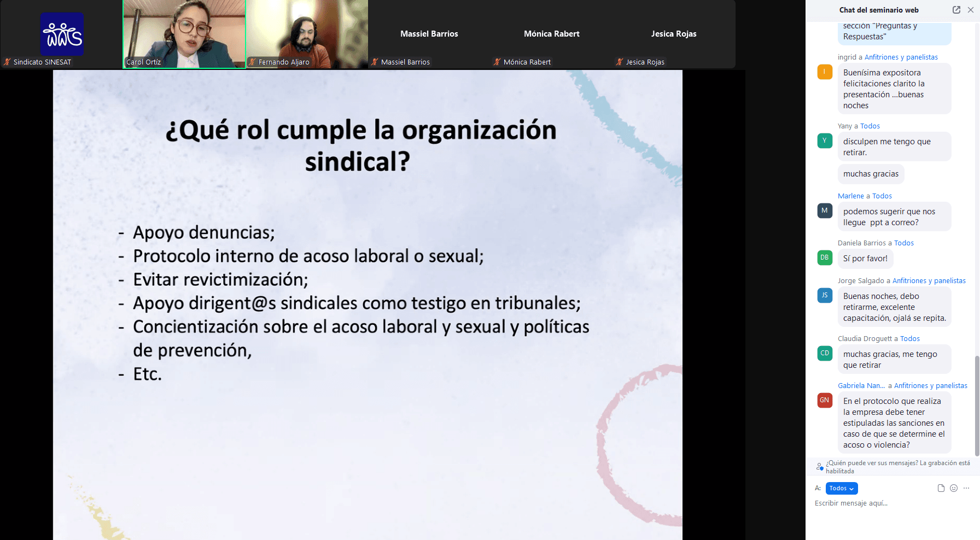Click the Sindicato SINESAT logo tile
The height and width of the screenshot is (540, 980).
(x=62, y=34)
